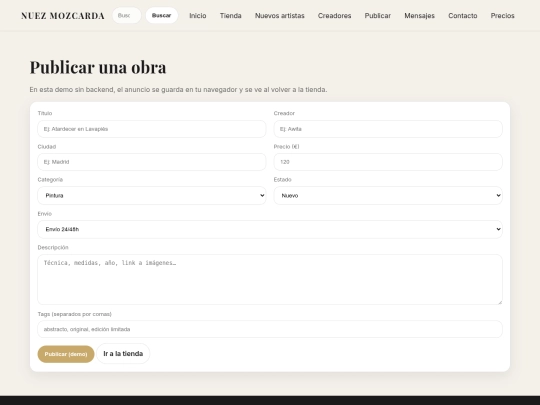
Task: Expand the Estado dropdown showing Nuevo
Action: (x=388, y=195)
